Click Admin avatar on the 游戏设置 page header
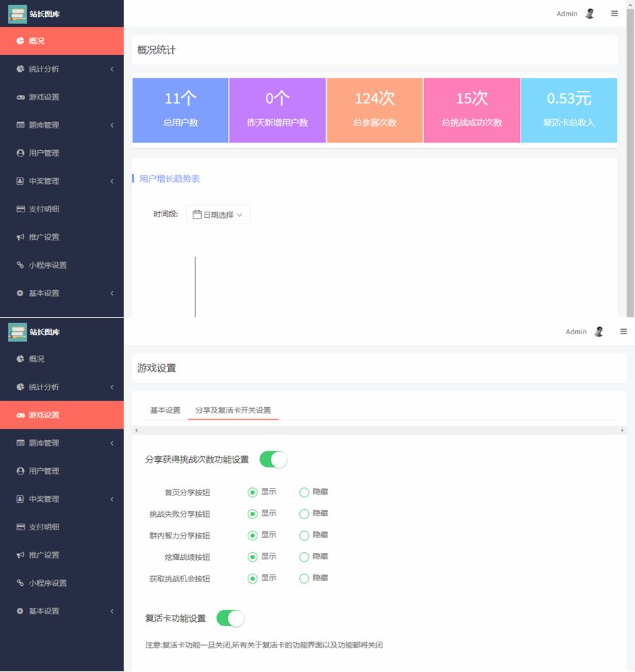Screen dimensions: 635x672 (599, 331)
